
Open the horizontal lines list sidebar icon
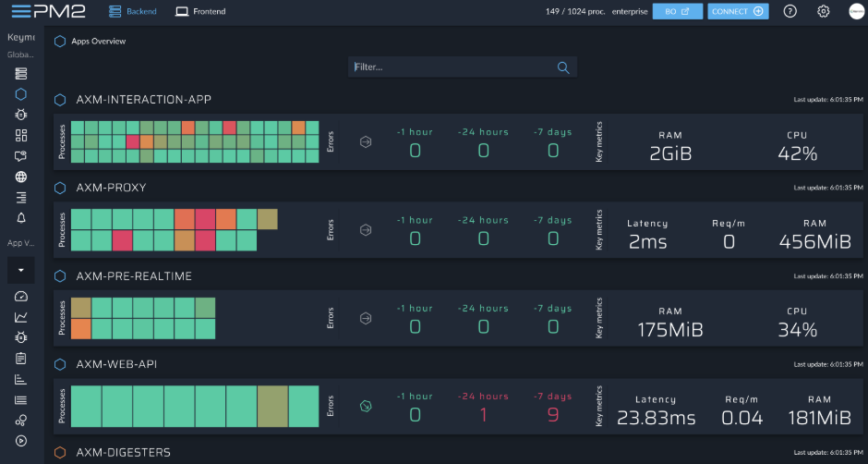pos(21,399)
